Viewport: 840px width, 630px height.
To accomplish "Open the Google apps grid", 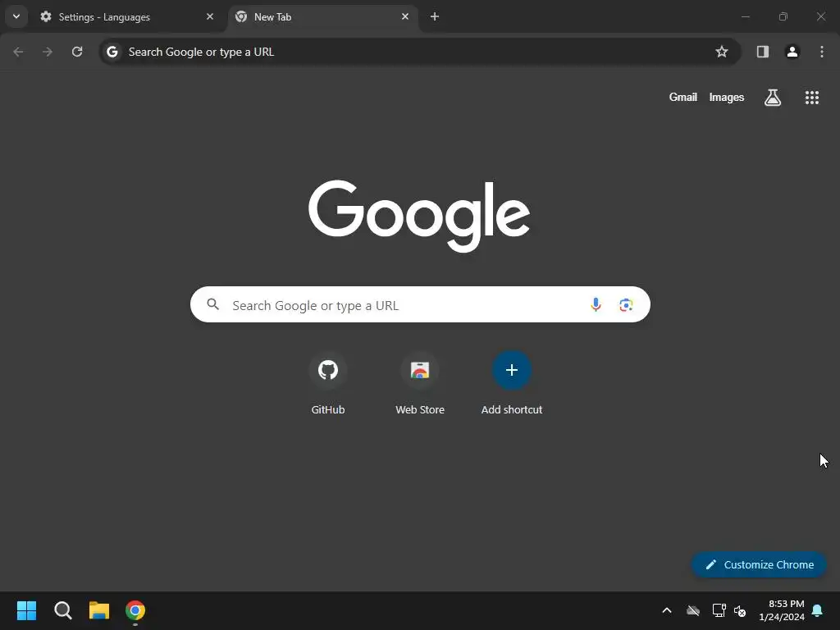I will 812,98.
